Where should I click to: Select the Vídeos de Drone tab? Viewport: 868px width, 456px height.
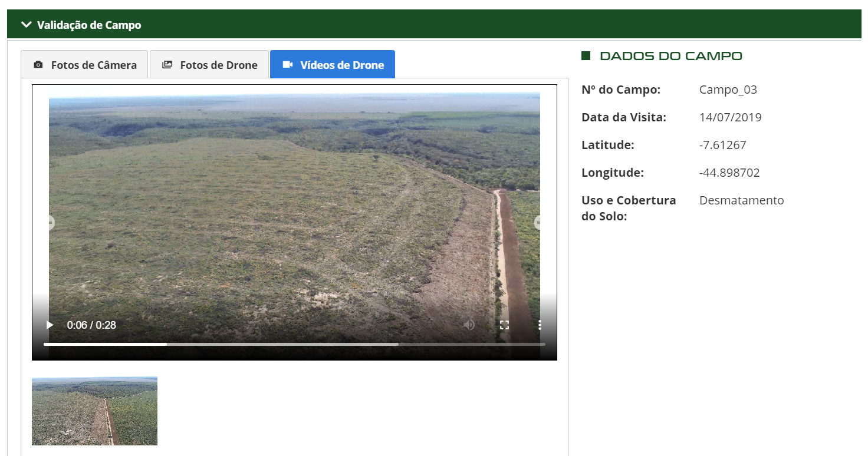333,65
